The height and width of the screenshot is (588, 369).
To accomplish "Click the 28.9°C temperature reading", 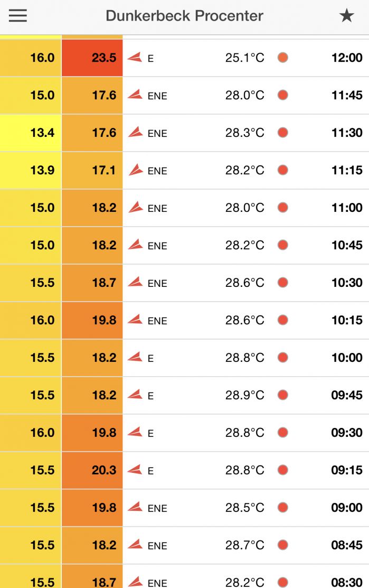I will click(244, 395).
